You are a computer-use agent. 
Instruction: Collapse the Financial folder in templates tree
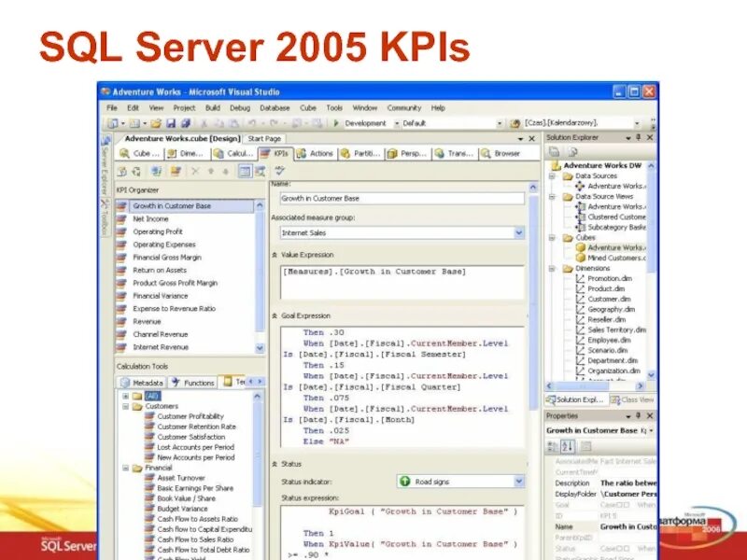tap(126, 469)
